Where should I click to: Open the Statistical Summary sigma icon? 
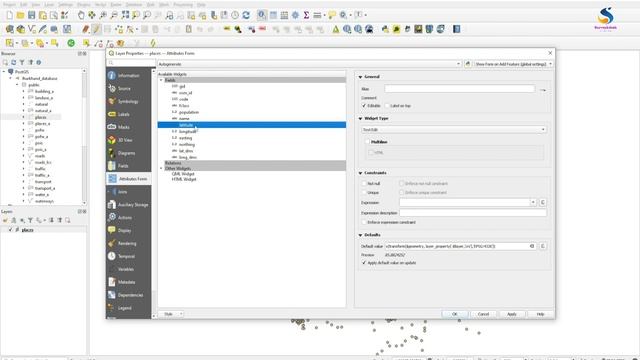point(306,15)
